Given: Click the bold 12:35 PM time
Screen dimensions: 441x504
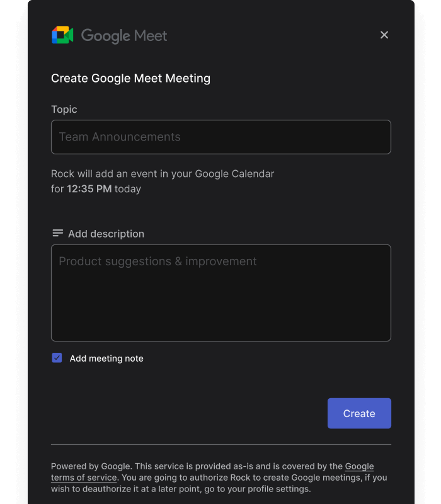Looking at the screenshot, I should pyautogui.click(x=89, y=188).
